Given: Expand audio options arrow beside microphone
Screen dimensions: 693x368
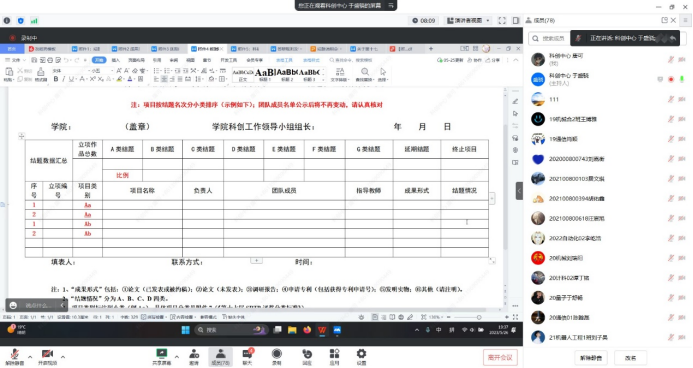Looking at the screenshot, I should pyautogui.click(x=30, y=357).
